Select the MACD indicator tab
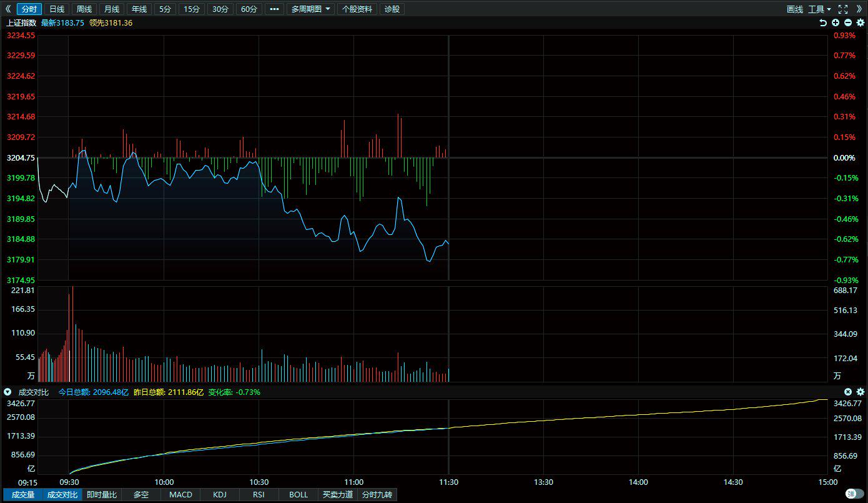 pos(180,494)
